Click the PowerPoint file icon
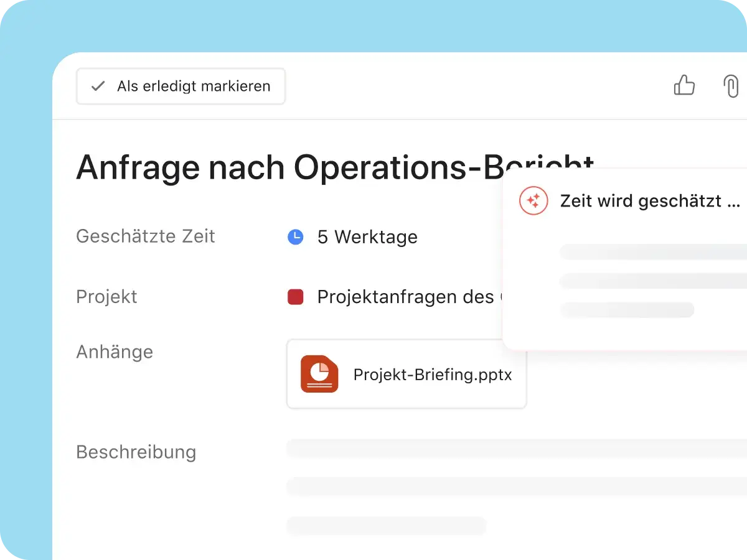Viewport: 747px width, 560px height. (319, 374)
